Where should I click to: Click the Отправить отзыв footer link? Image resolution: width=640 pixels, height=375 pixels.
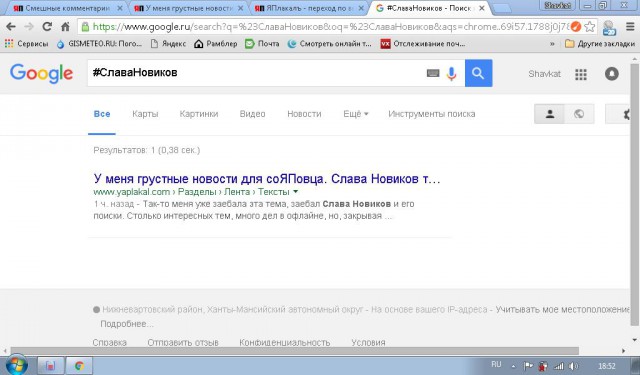183,342
